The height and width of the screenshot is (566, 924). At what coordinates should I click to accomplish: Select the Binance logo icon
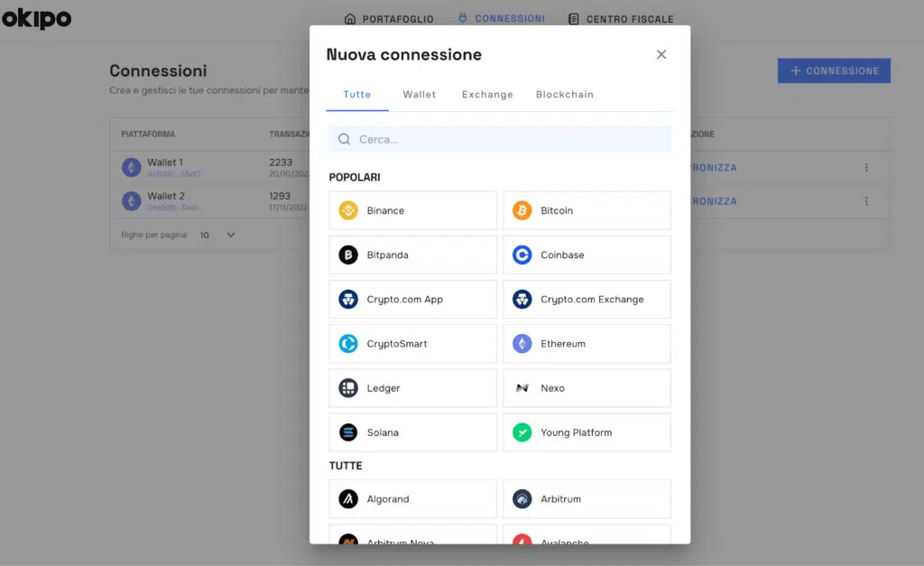coord(348,210)
